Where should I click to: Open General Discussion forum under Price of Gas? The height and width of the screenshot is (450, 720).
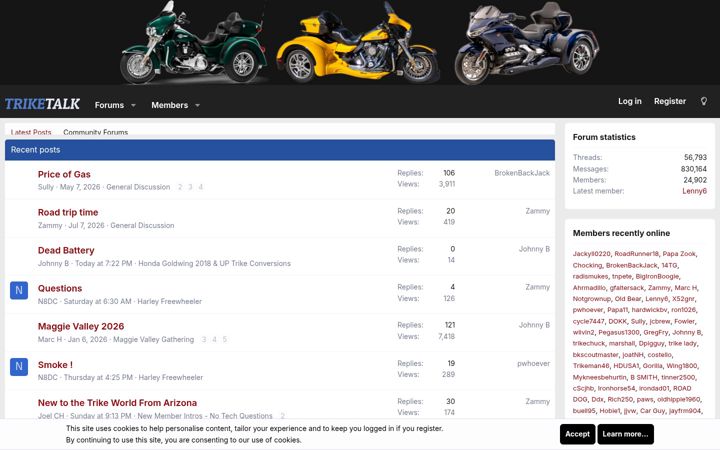pyautogui.click(x=138, y=187)
